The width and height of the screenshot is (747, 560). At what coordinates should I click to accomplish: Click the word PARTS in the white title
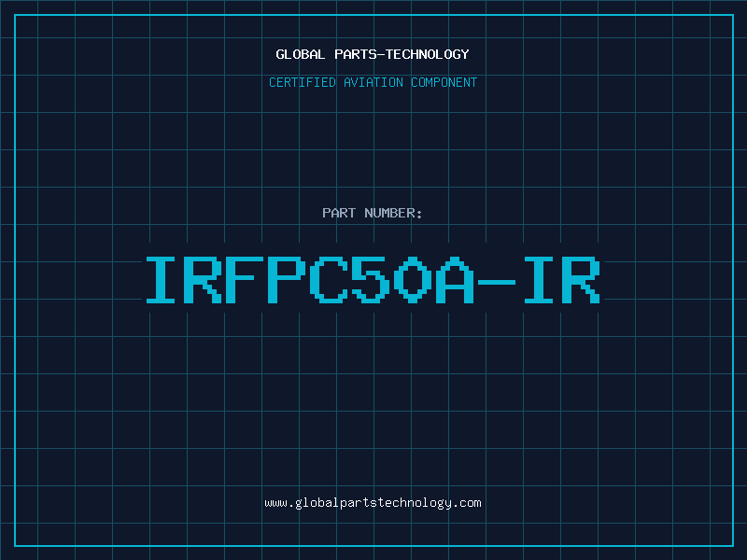tap(356, 54)
